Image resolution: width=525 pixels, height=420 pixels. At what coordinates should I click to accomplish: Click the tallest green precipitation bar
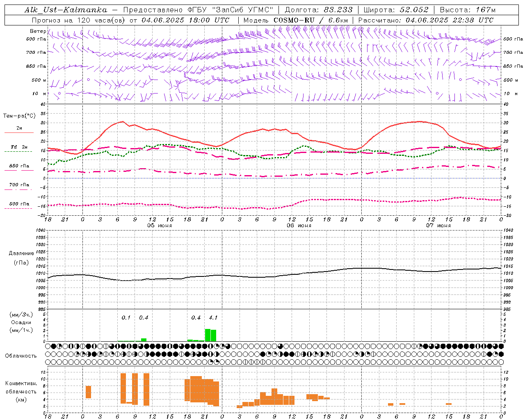[208, 335]
